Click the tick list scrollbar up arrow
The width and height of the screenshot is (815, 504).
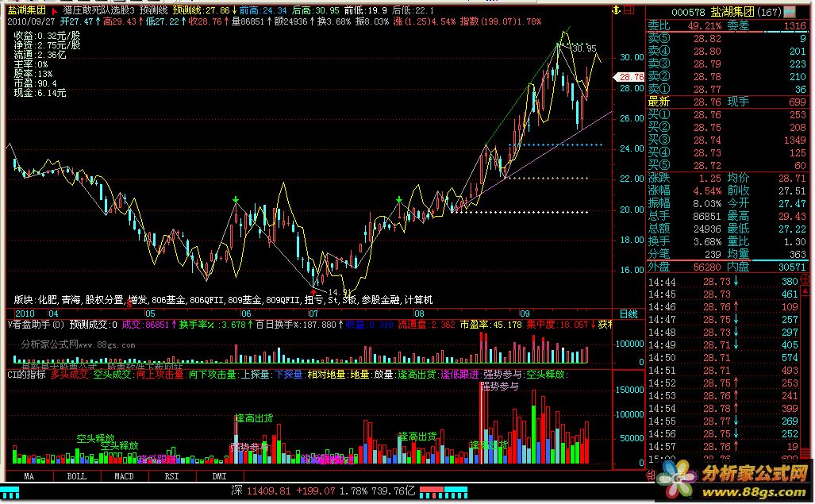tap(806, 291)
